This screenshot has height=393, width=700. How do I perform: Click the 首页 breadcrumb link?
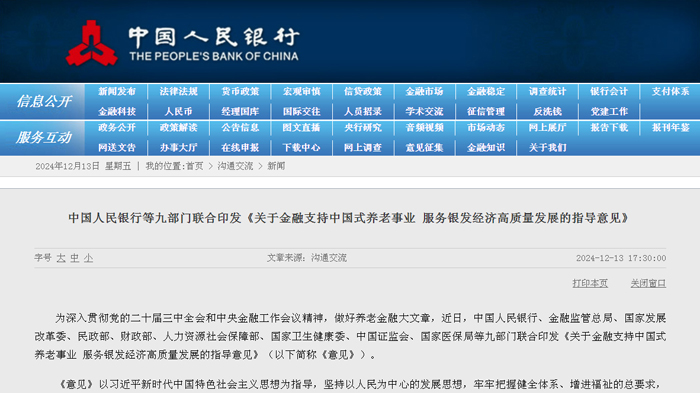(195, 166)
